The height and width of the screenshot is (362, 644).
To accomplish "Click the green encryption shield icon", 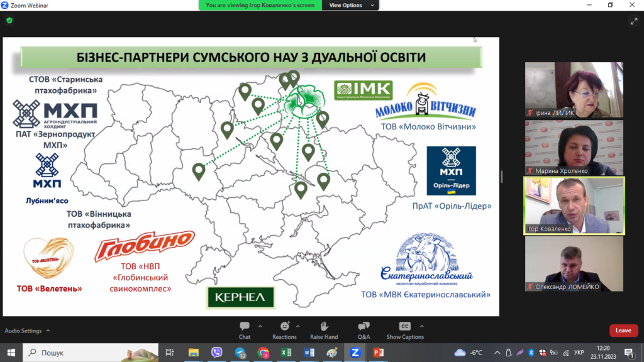I will (9, 20).
